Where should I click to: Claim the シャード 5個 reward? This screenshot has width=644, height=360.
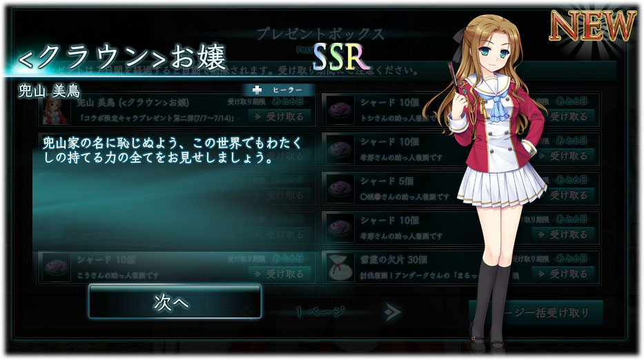point(569,195)
